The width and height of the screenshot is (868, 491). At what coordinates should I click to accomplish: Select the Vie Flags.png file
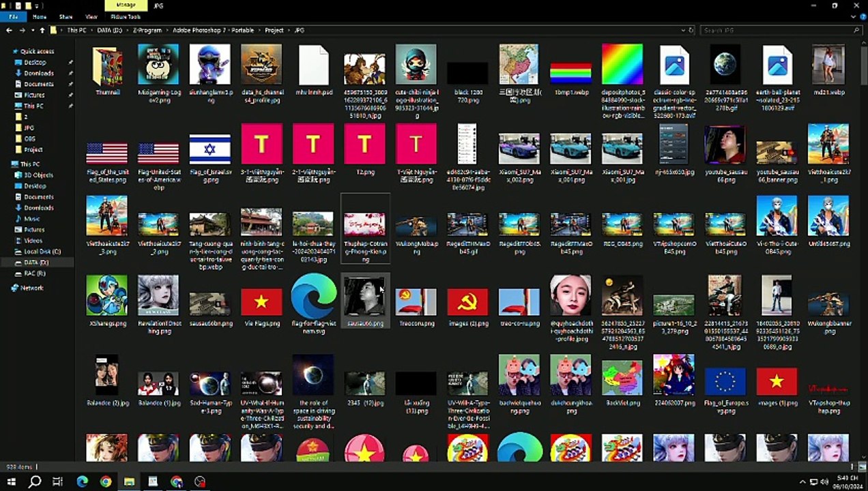[261, 308]
